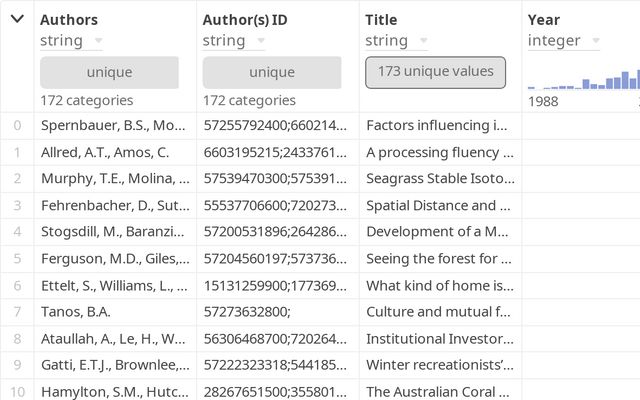The width and height of the screenshot is (640, 400).
Task: Click the Seagrass Stable Isoto... title cell
Action: [440, 178]
